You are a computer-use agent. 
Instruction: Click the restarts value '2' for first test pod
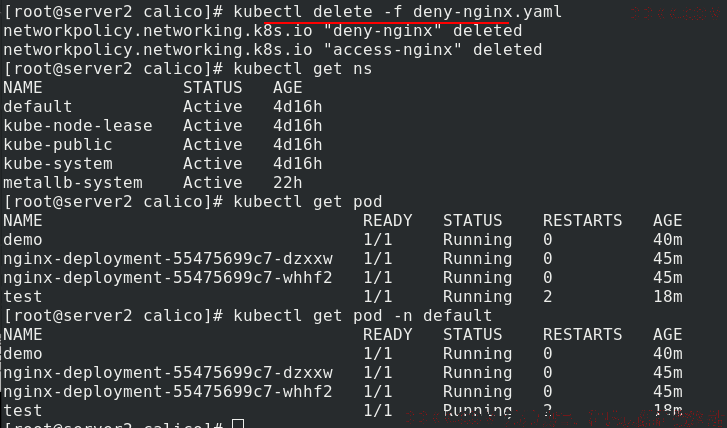click(x=548, y=297)
